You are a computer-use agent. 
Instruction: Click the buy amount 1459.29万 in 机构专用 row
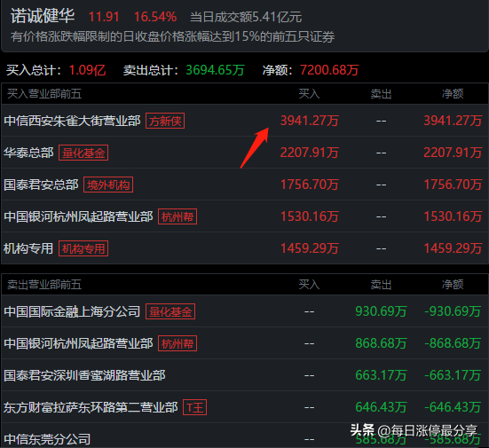pos(309,248)
